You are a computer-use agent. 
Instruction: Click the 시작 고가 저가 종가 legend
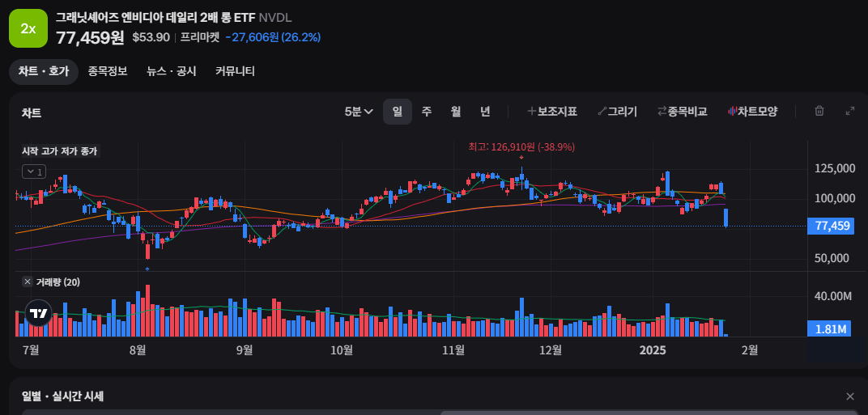pos(60,150)
